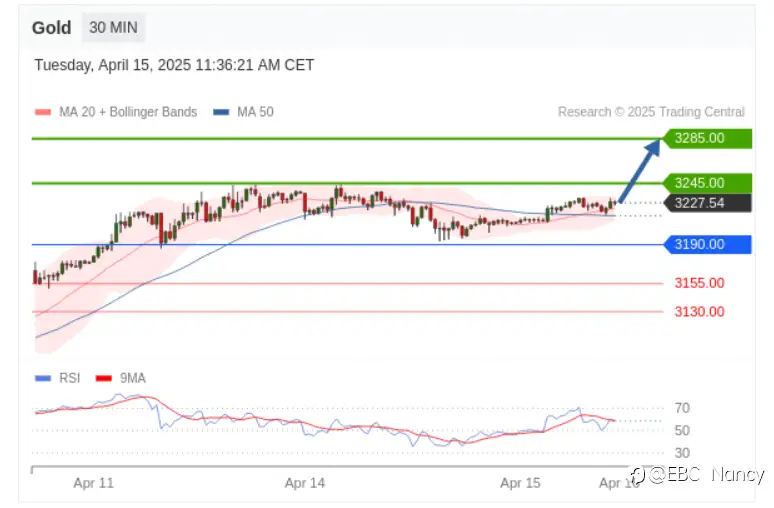Click the 'RSI' legend label
Image resolution: width=774 pixels, height=508 pixels.
point(70,379)
